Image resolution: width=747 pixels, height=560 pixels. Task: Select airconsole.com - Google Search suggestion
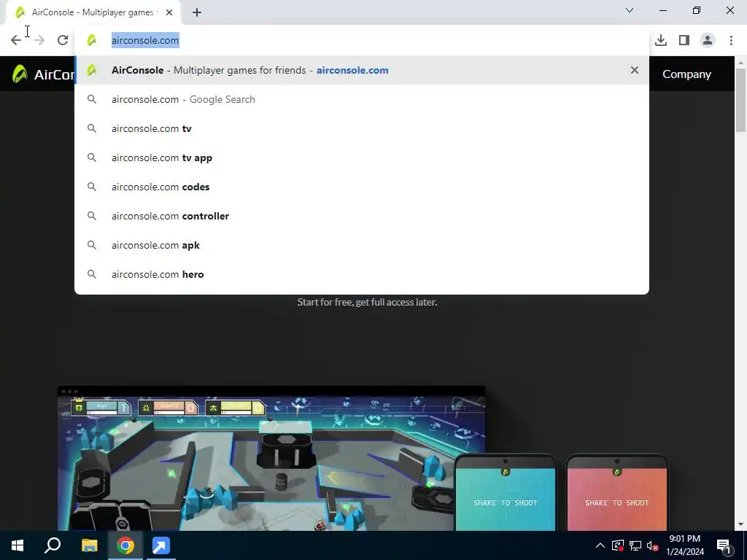coord(362,99)
